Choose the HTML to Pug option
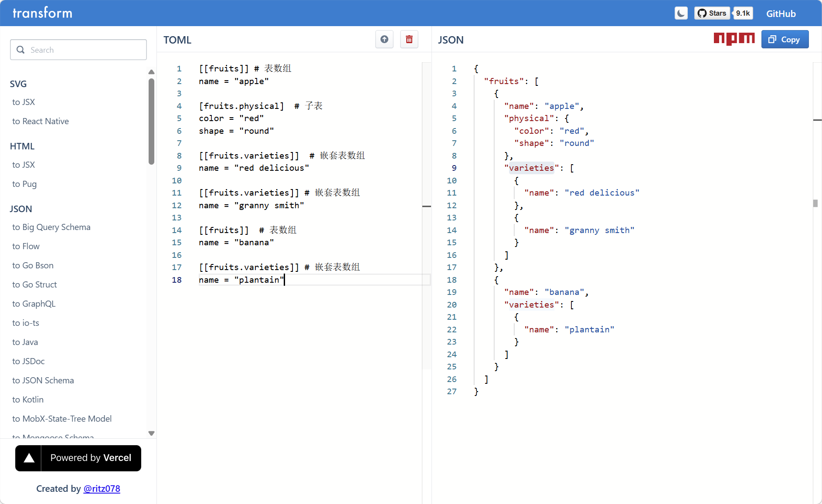822x504 pixels. 24,184
